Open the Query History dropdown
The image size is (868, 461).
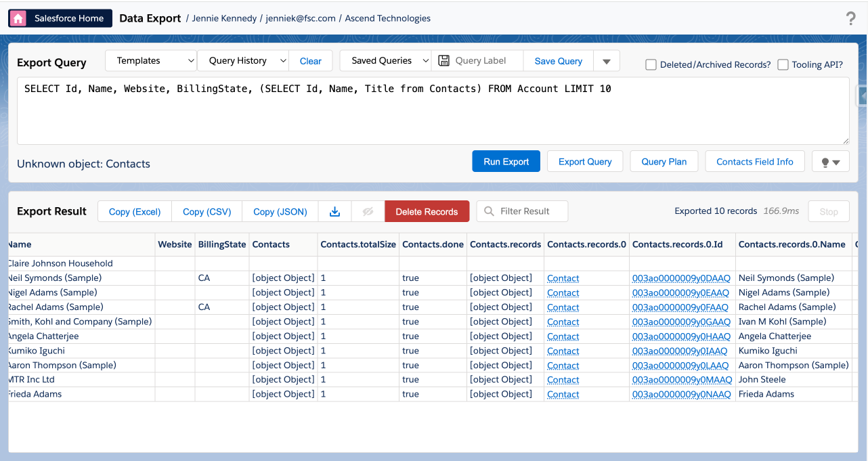coord(242,60)
